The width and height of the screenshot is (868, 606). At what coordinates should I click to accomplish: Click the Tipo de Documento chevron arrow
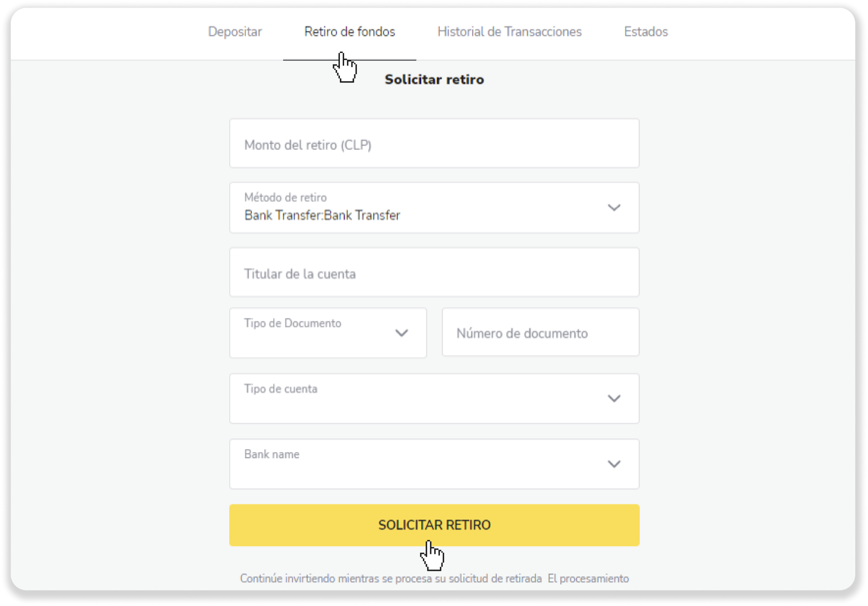click(x=401, y=333)
